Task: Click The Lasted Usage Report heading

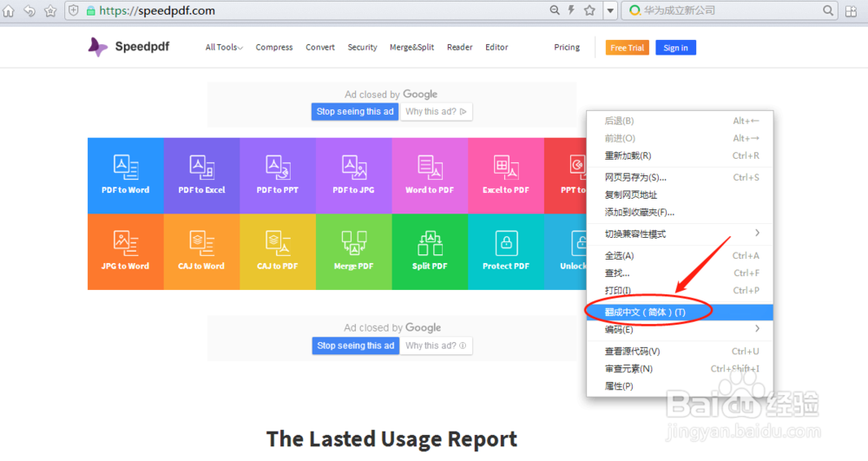Action: pos(392,439)
